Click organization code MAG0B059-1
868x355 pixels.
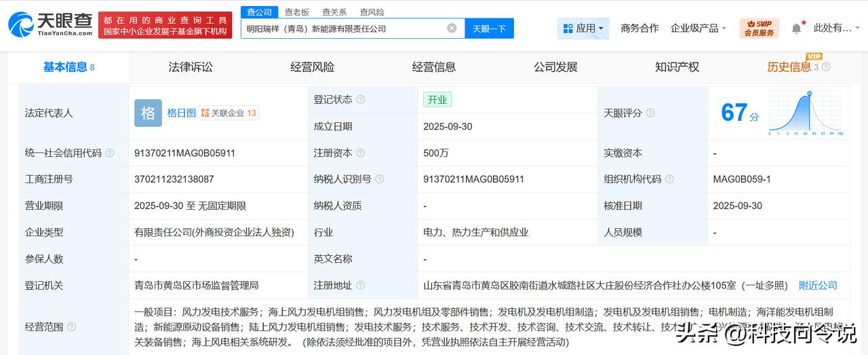point(742,179)
